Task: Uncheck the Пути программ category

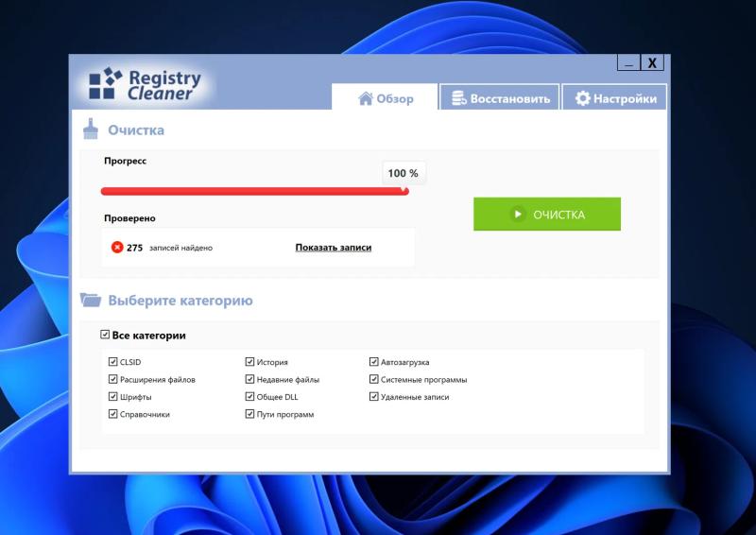Action: tap(249, 413)
